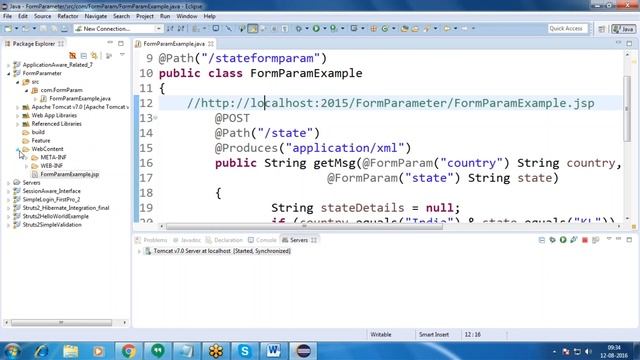Switch to the Javadoc tab
640x360 pixels.
click(x=187, y=240)
